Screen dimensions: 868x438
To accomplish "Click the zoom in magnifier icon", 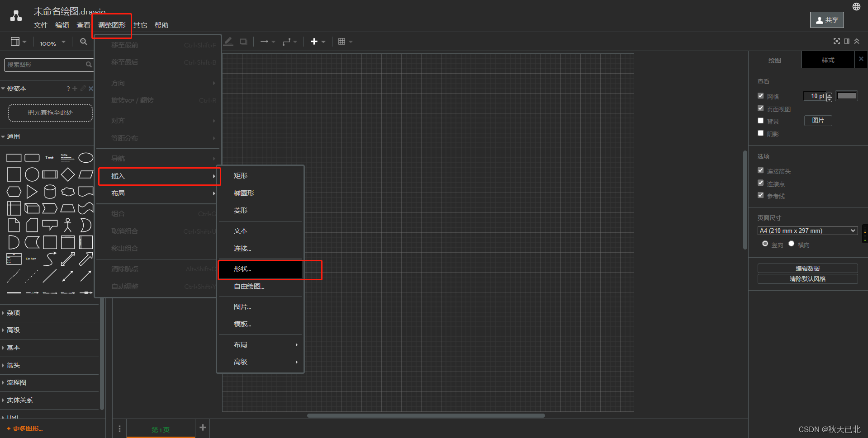I will point(84,42).
